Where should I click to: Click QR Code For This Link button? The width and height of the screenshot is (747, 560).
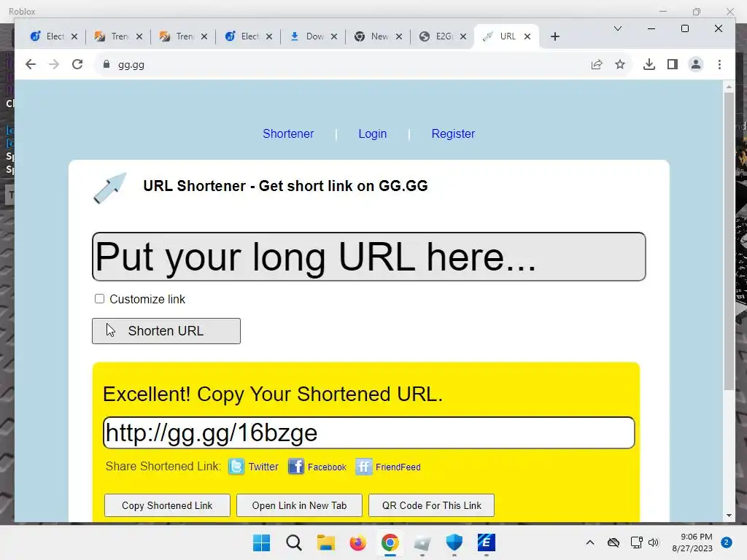(432, 505)
